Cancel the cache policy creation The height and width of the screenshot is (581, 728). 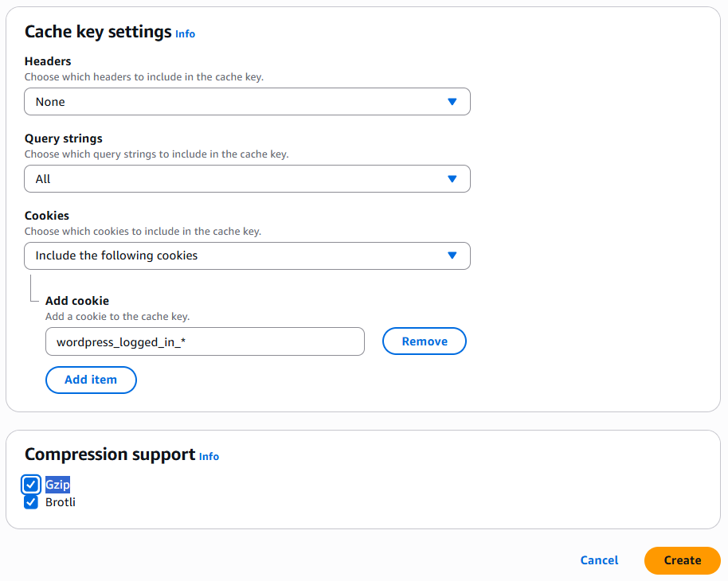pyautogui.click(x=599, y=560)
